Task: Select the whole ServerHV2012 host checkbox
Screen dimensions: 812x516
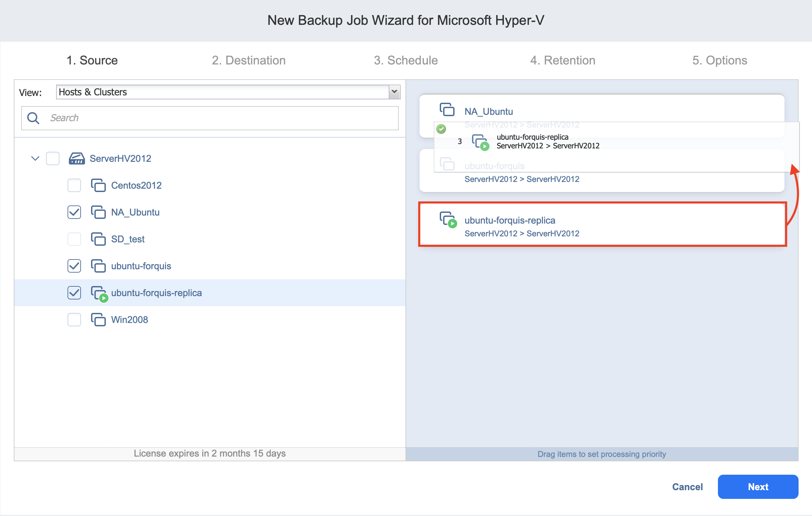Action: coord(53,158)
